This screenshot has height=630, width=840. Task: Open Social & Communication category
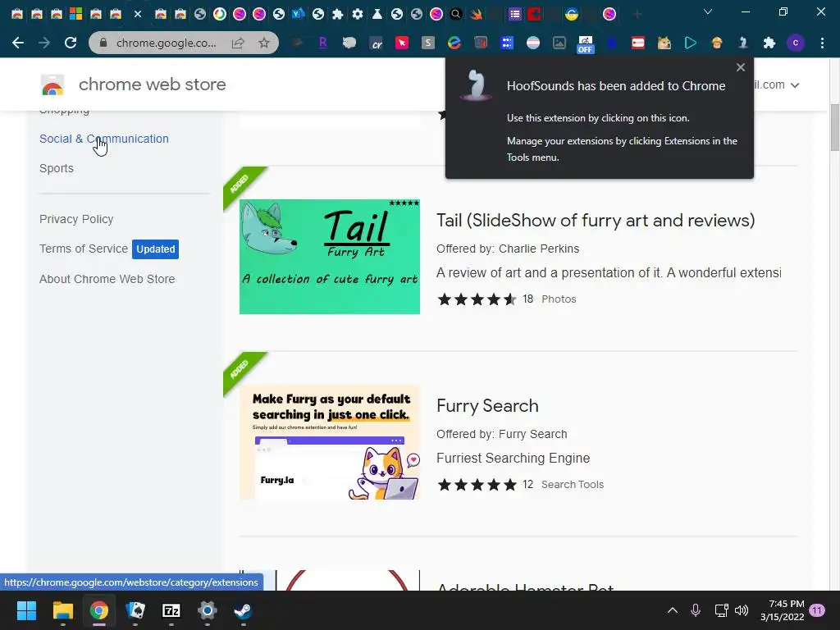coord(104,139)
